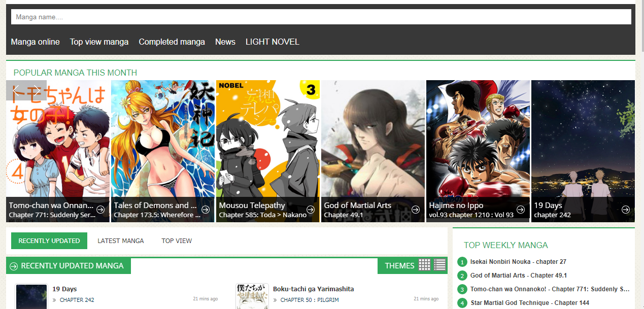This screenshot has width=644, height=309.
Task: Open LIGHT NOVEL menu item
Action: [x=273, y=42]
